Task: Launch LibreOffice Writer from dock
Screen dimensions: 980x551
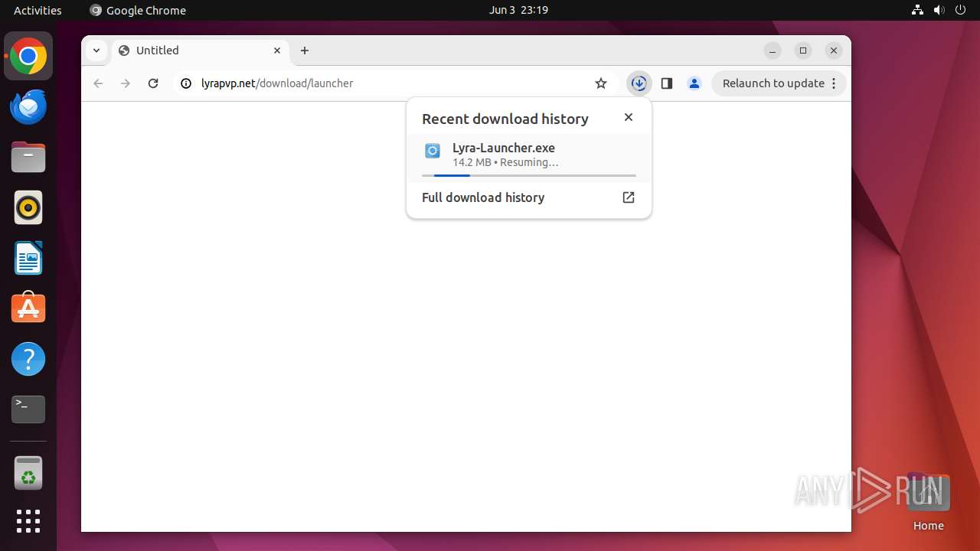Action: tap(28, 258)
